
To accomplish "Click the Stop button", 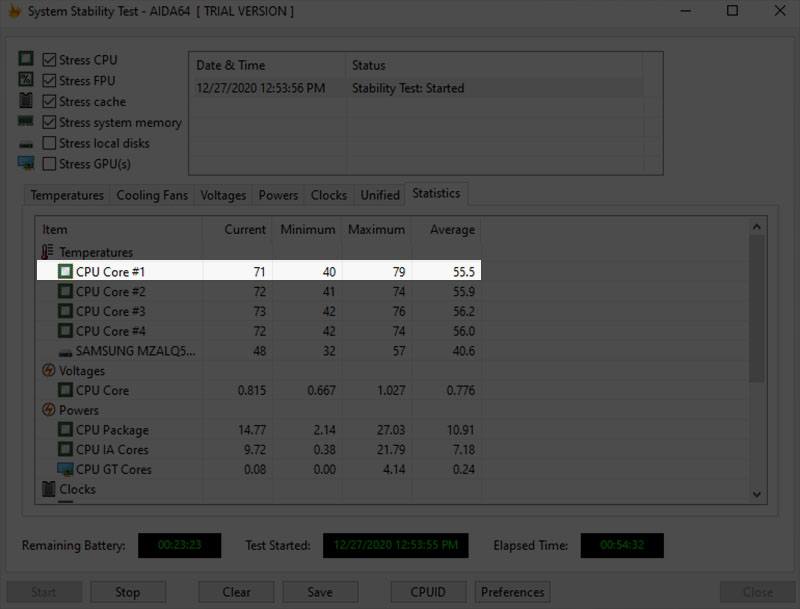I will [x=128, y=592].
